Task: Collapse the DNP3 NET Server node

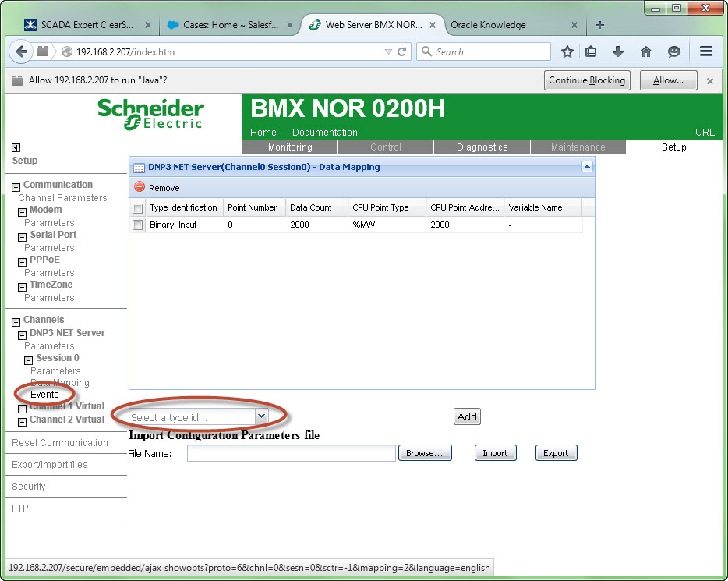Action: click(x=23, y=335)
